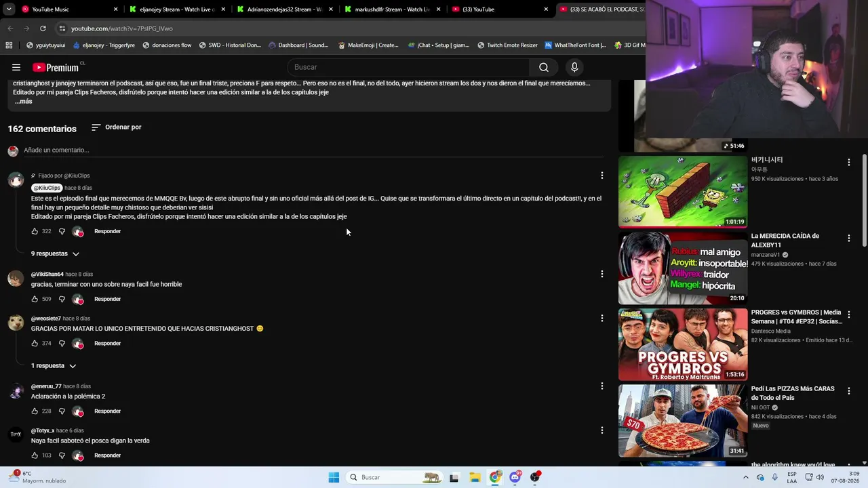The width and height of the screenshot is (868, 488).
Task: Click the browser address bar URL
Action: (122, 28)
